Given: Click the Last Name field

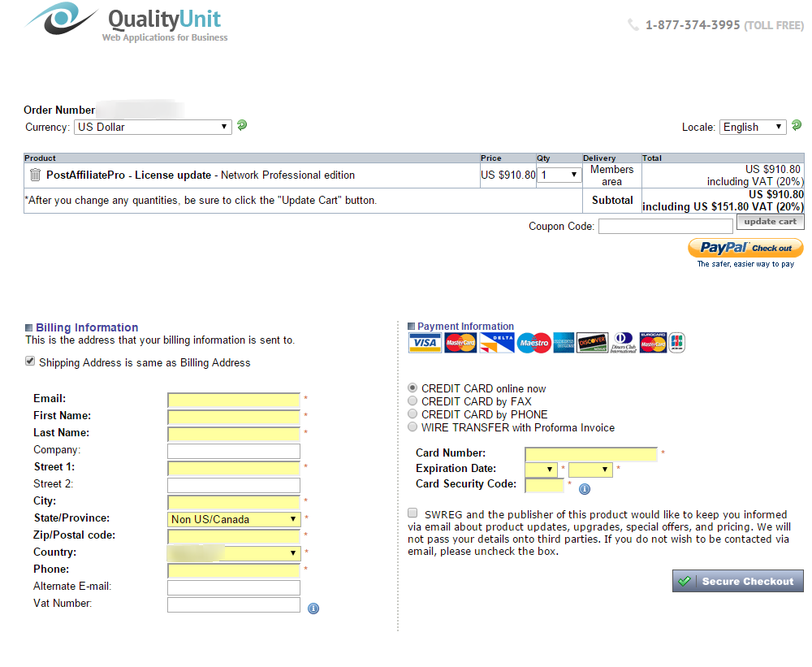Looking at the screenshot, I should tap(234, 434).
